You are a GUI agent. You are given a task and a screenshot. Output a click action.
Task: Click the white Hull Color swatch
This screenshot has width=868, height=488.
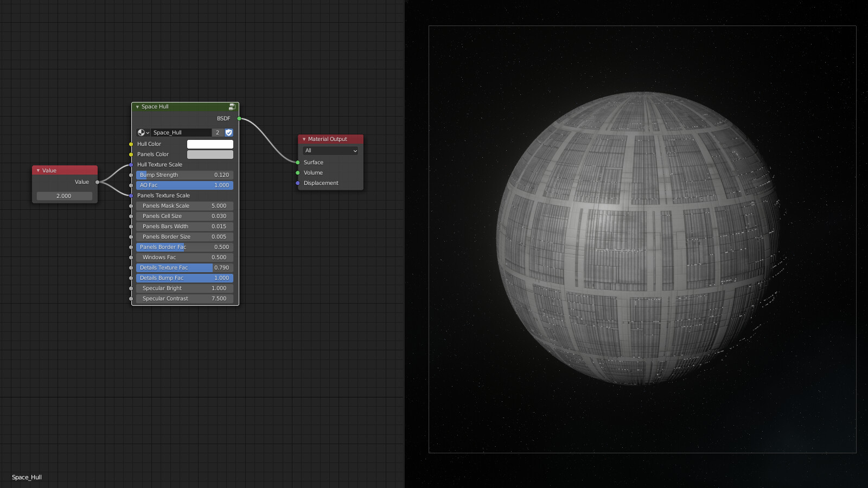tap(210, 144)
